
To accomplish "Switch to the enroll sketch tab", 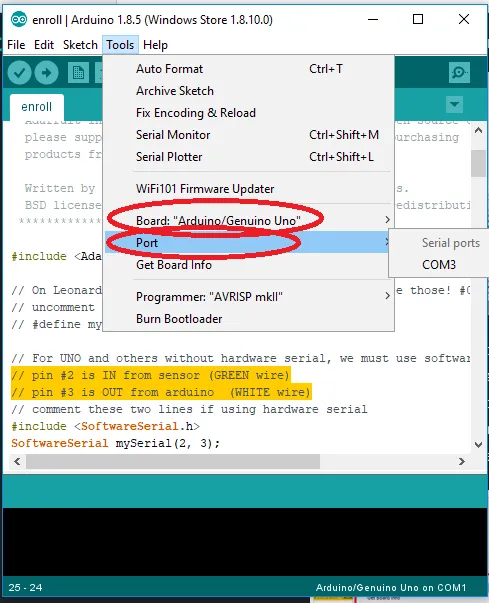I will pyautogui.click(x=37, y=107).
